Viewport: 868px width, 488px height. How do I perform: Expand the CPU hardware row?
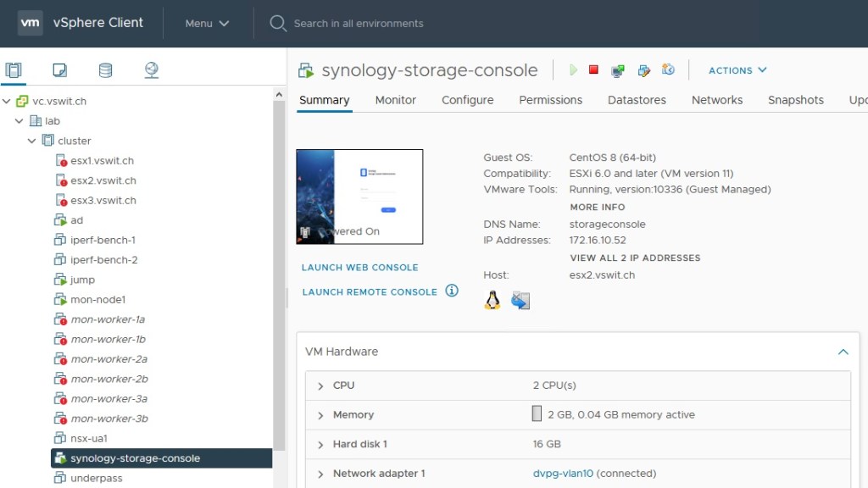321,385
